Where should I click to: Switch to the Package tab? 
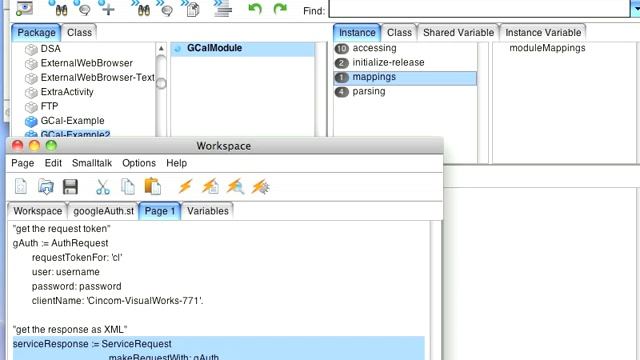(36, 33)
